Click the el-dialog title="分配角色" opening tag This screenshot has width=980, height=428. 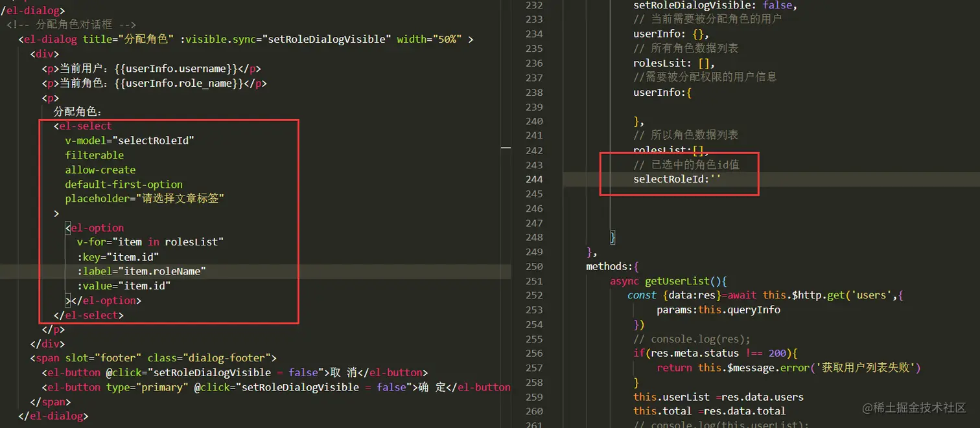point(246,39)
